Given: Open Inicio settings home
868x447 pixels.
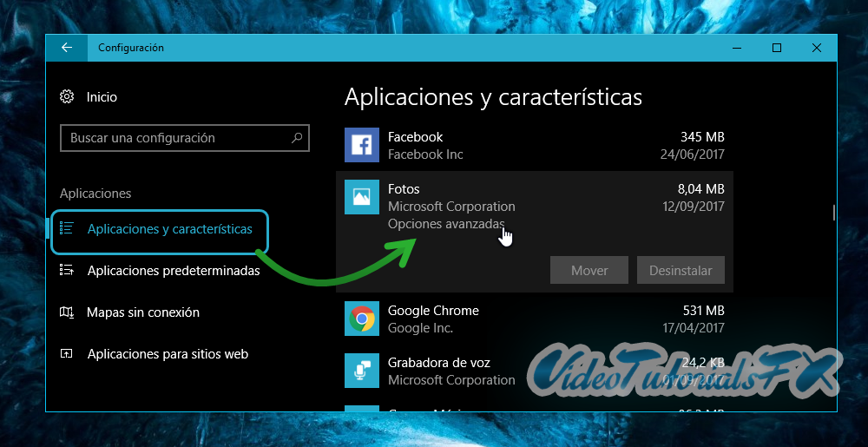Looking at the screenshot, I should (x=102, y=97).
